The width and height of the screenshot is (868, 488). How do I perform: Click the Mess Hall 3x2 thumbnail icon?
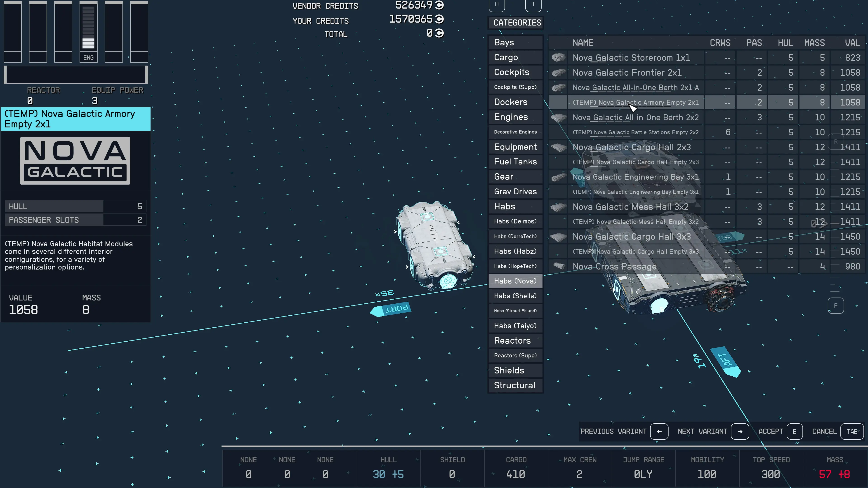click(x=558, y=207)
